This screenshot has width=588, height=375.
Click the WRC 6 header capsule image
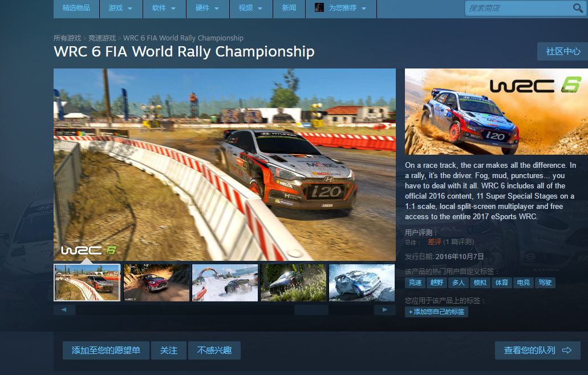pos(497,111)
